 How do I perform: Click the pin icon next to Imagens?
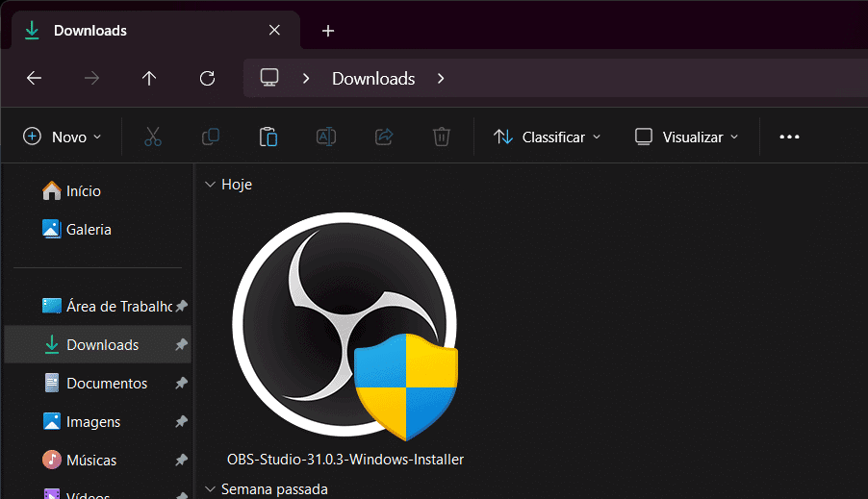point(182,421)
